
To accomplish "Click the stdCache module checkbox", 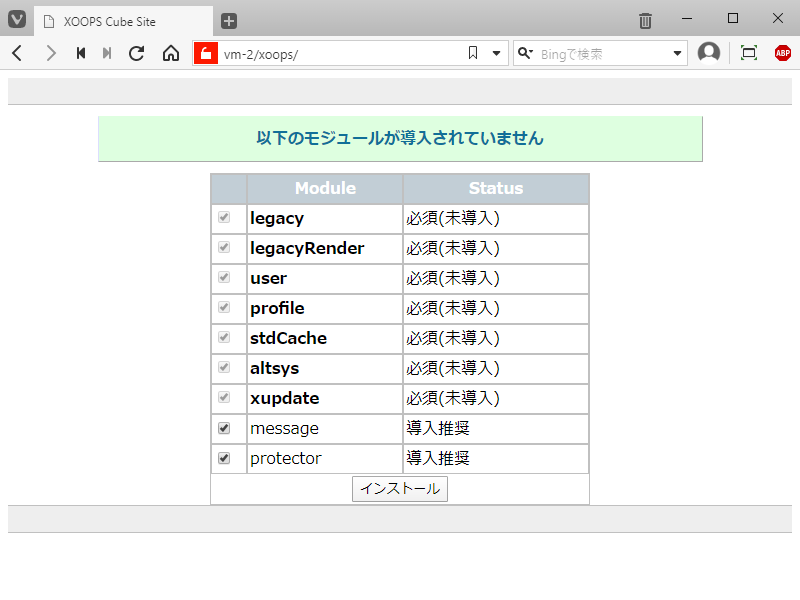I will (x=223, y=337).
